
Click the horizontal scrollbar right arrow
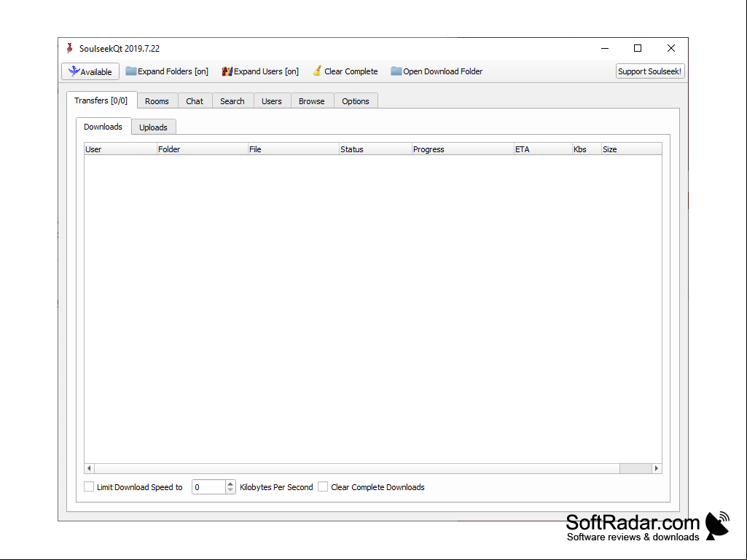point(657,468)
